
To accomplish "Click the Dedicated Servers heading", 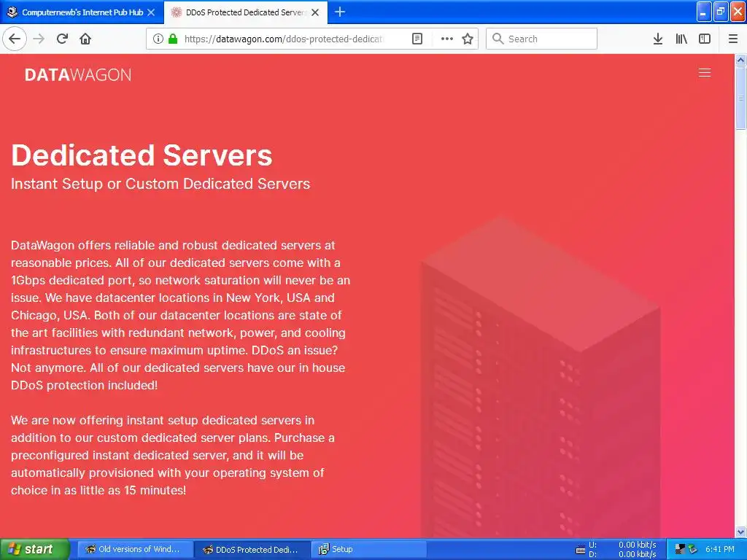I will click(x=142, y=155).
